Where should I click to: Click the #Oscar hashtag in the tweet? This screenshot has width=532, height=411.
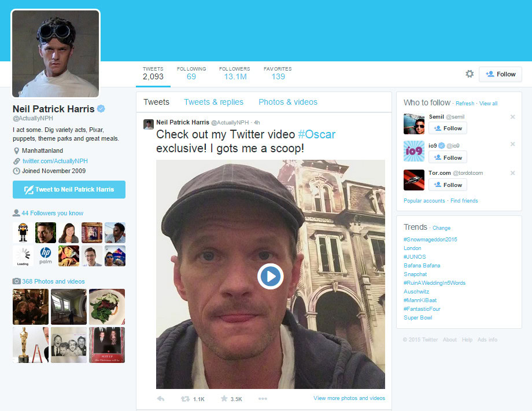[x=316, y=134]
